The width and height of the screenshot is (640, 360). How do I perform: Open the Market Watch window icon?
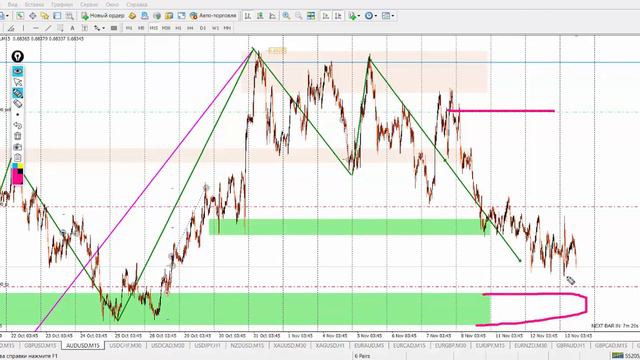20,16
